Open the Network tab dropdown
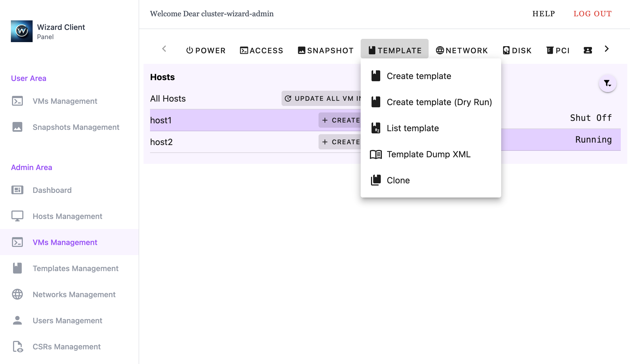This screenshot has height=364, width=630. click(462, 50)
